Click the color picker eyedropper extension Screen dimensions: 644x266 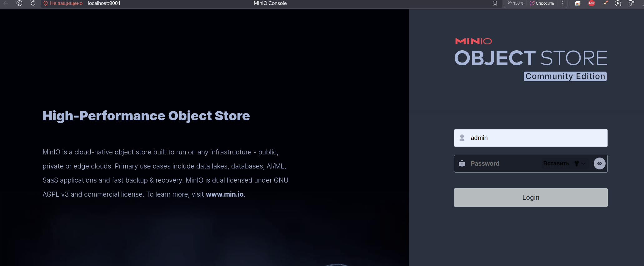605,3
